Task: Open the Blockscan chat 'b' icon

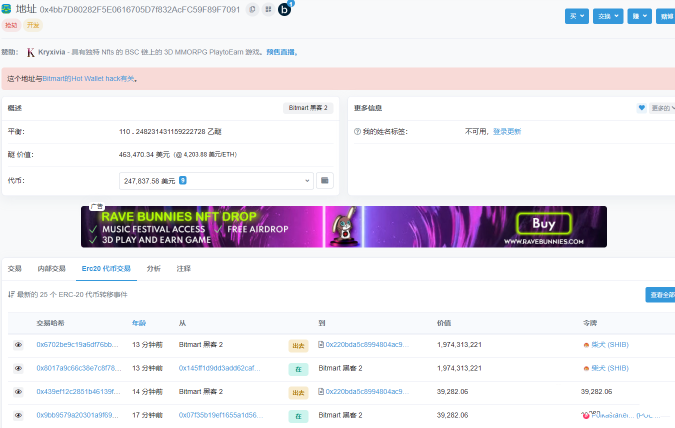Action: (285, 9)
